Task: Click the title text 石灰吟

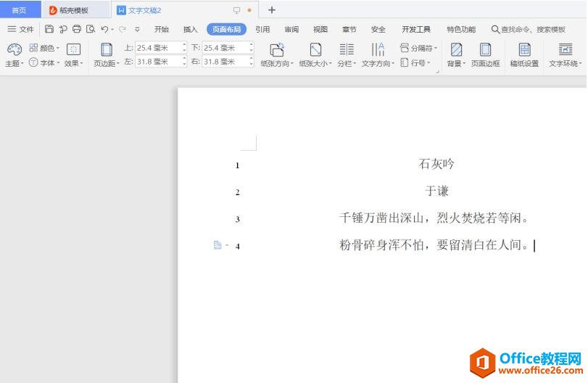Action: (436, 164)
